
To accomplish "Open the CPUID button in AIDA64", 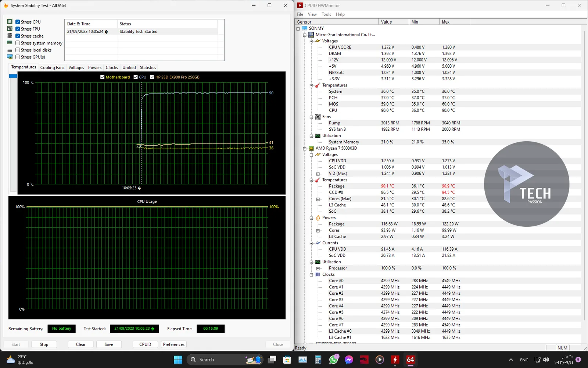I will tap(145, 344).
